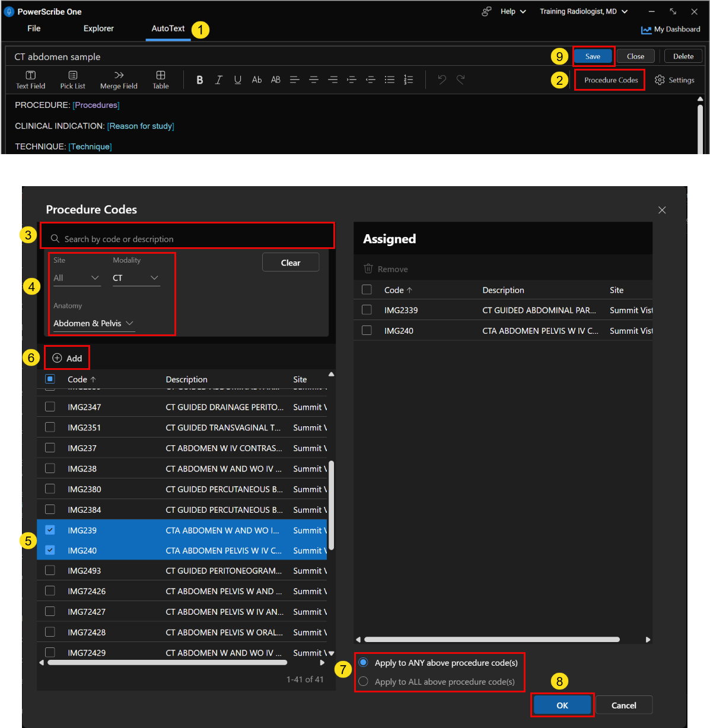710x728 pixels.
Task: Insert a Text Field
Action: click(x=30, y=80)
